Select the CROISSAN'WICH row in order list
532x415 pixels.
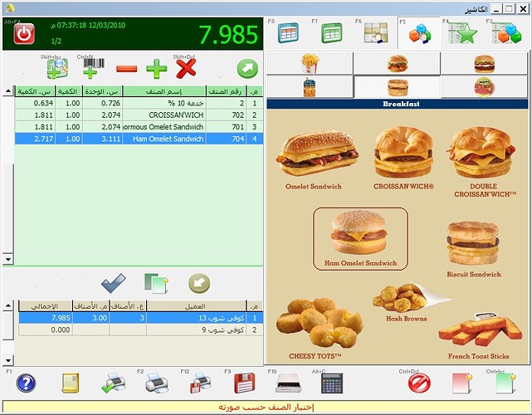click(x=139, y=115)
